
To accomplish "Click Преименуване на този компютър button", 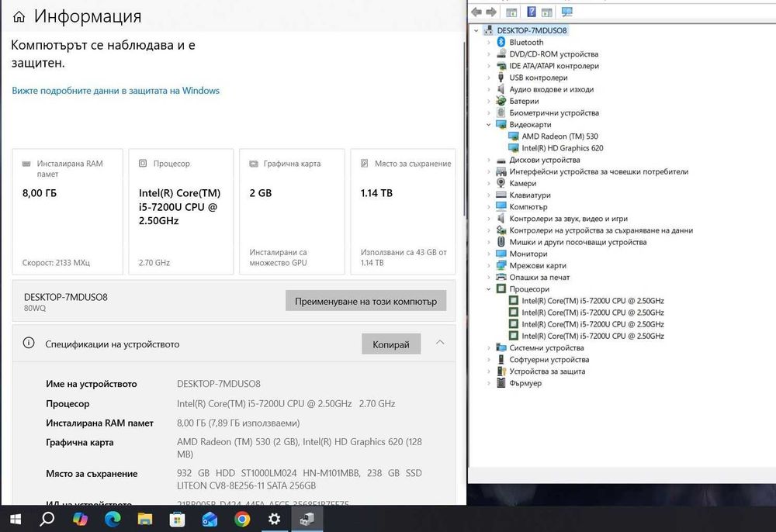I will pyautogui.click(x=365, y=301).
